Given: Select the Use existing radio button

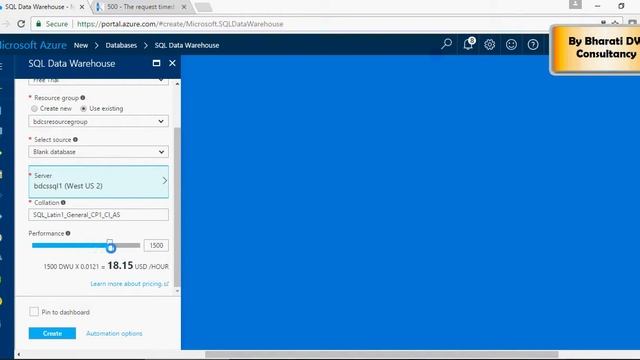Looking at the screenshot, I should click(x=84, y=109).
